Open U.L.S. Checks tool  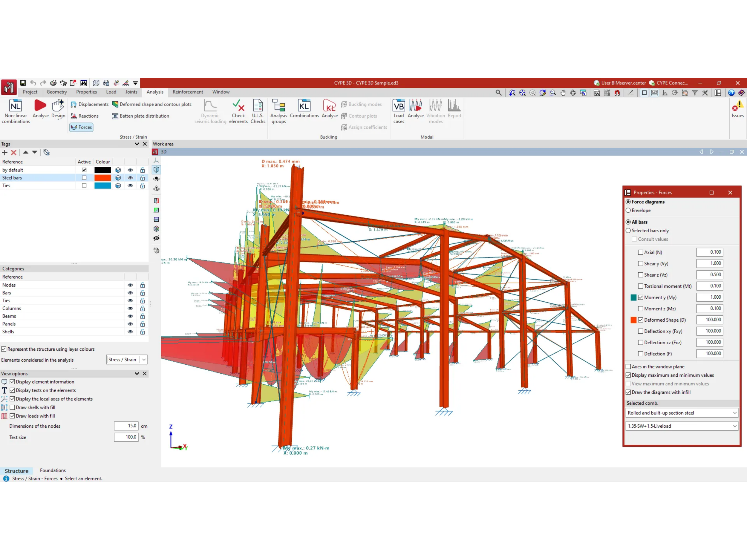coord(258,106)
